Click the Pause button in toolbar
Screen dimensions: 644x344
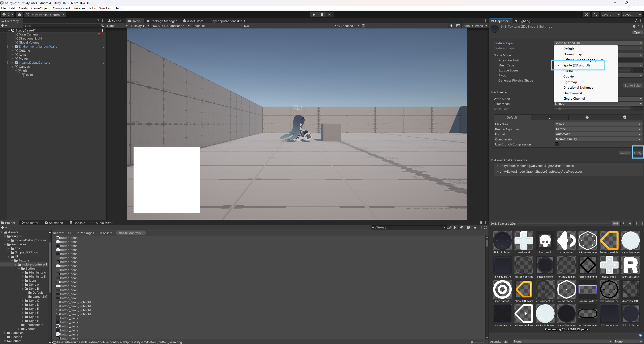322,15
